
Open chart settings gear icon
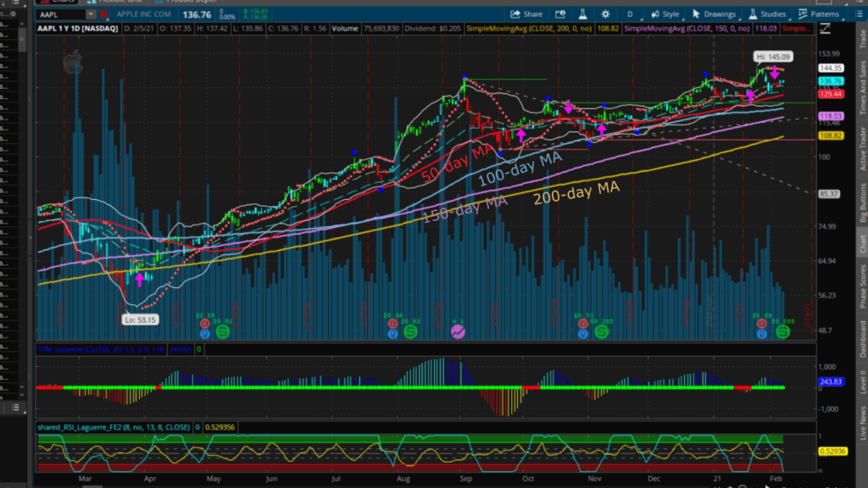[x=605, y=14]
